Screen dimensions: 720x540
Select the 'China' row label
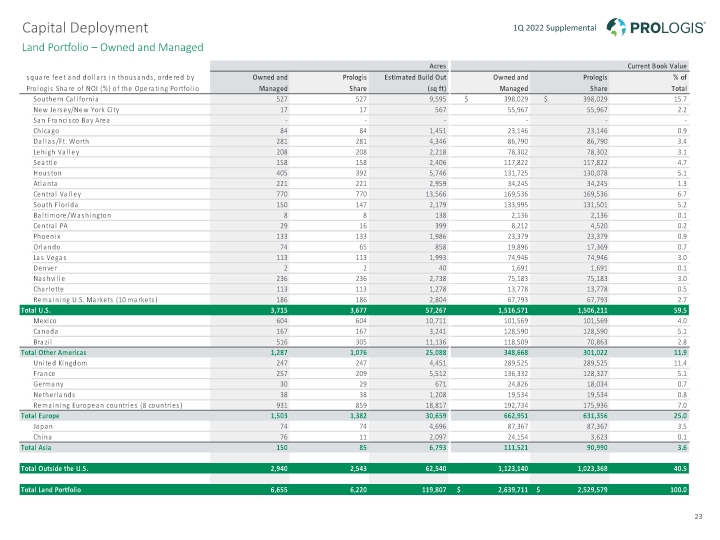point(42,437)
